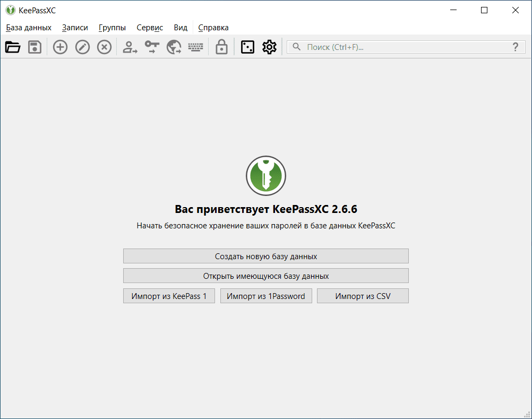Image resolution: width=532 pixels, height=419 pixels.
Task: Click Импорт из CSV button
Action: tap(363, 296)
